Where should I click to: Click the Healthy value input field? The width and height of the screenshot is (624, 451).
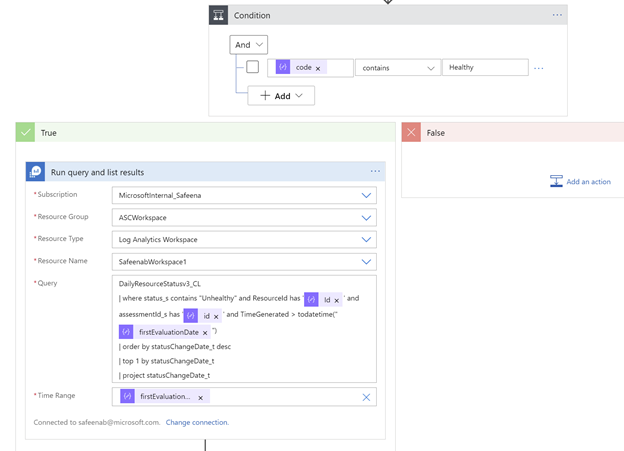point(485,68)
